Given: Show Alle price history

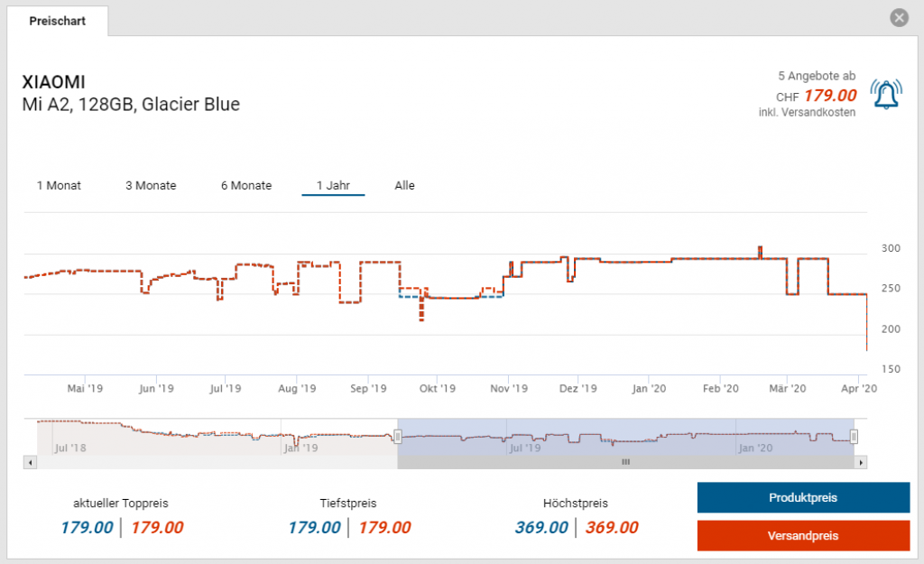Looking at the screenshot, I should coord(404,186).
